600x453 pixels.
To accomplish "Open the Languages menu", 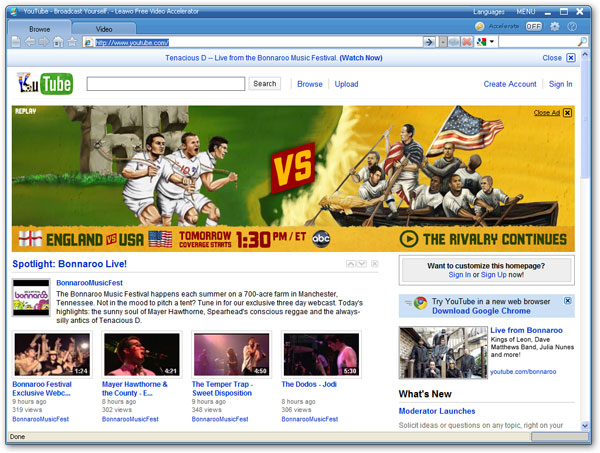I will tap(489, 11).
